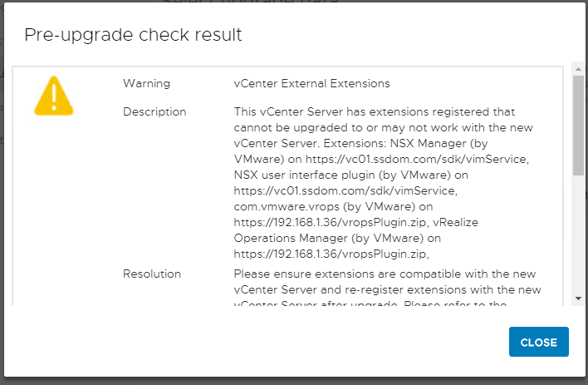Screen dimensions: 588x385
Task: Click the scrollbar down arrow
Action: [x=578, y=299]
